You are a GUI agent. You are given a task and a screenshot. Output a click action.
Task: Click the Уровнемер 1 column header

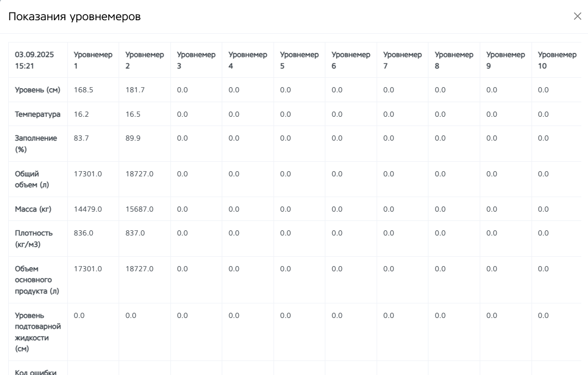point(93,60)
